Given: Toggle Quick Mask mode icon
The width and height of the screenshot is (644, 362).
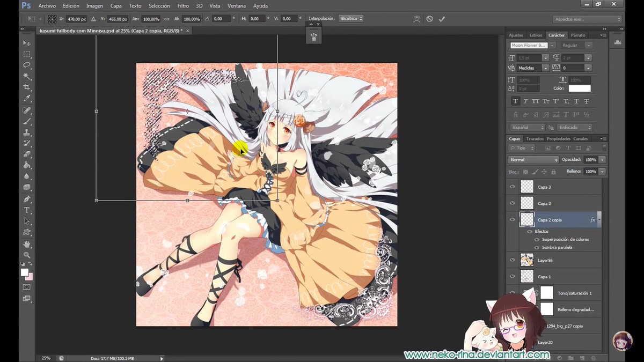Looking at the screenshot, I should point(27,287).
